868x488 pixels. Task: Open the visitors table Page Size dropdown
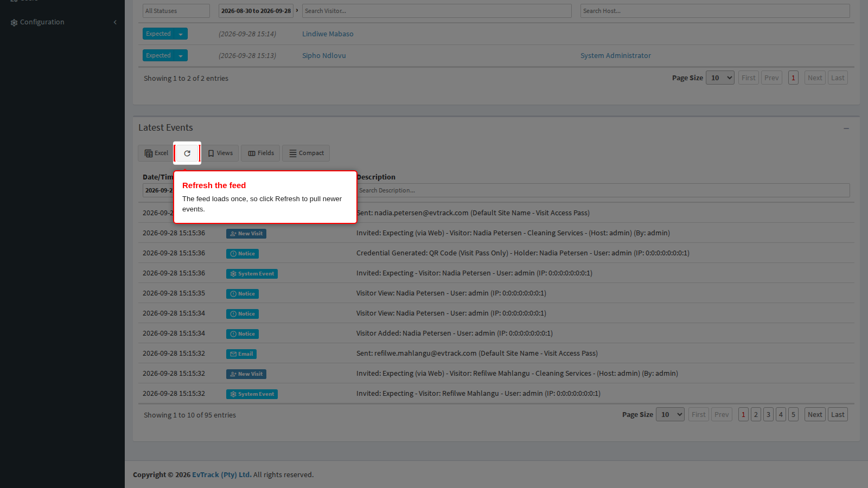click(720, 78)
